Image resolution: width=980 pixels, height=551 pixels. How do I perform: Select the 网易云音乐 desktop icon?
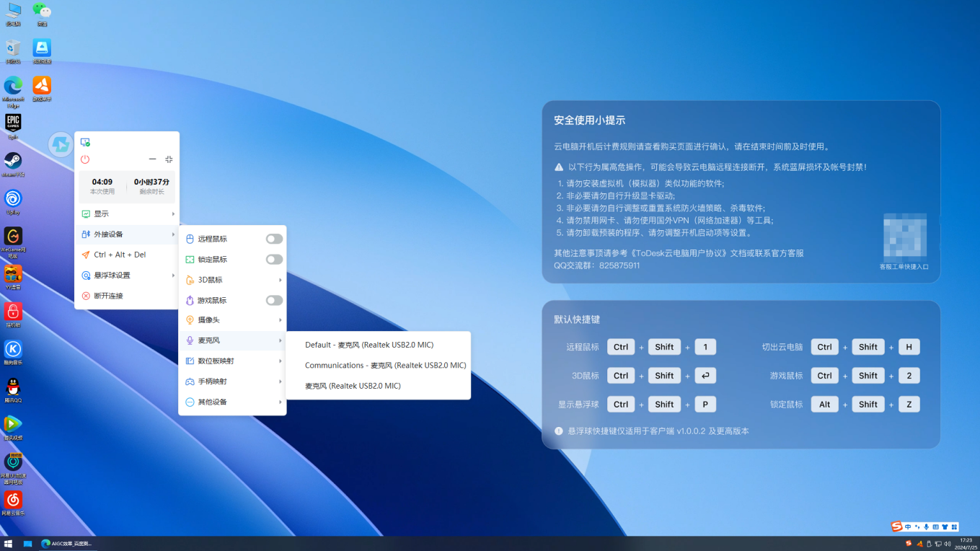[x=13, y=503]
